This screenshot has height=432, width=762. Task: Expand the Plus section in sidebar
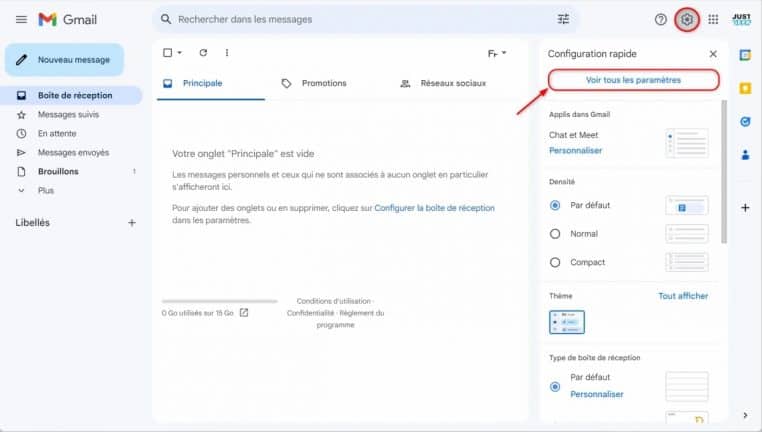[45, 190]
